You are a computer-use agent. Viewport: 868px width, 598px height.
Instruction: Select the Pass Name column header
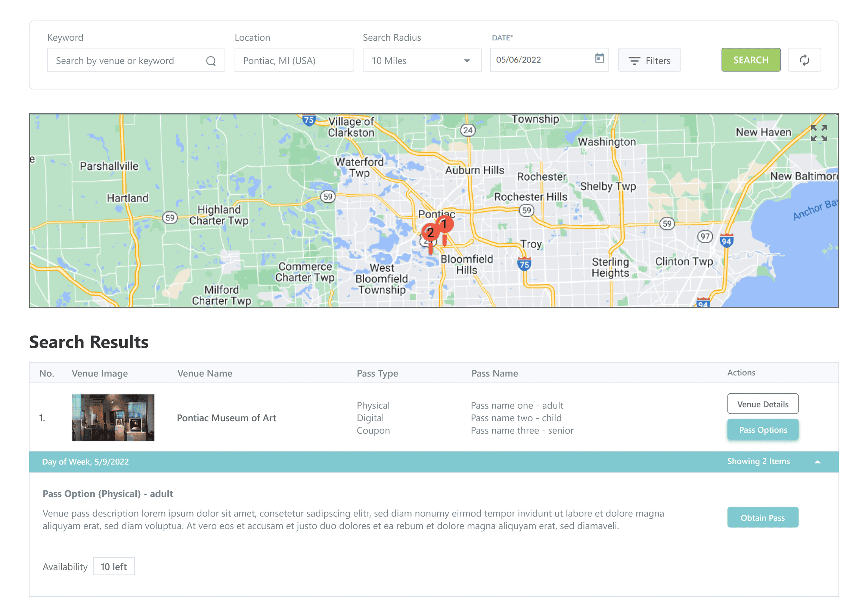[x=494, y=373]
